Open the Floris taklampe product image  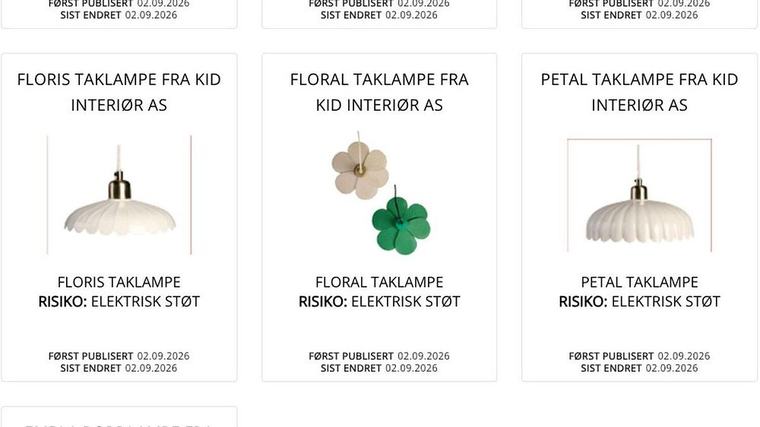tap(119, 195)
